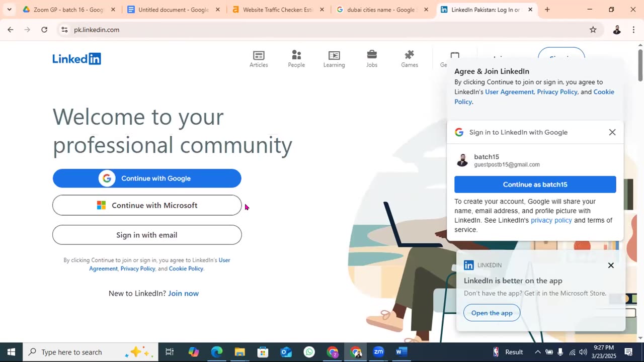
Task: Open Chrome profile icon
Action: 617,30
